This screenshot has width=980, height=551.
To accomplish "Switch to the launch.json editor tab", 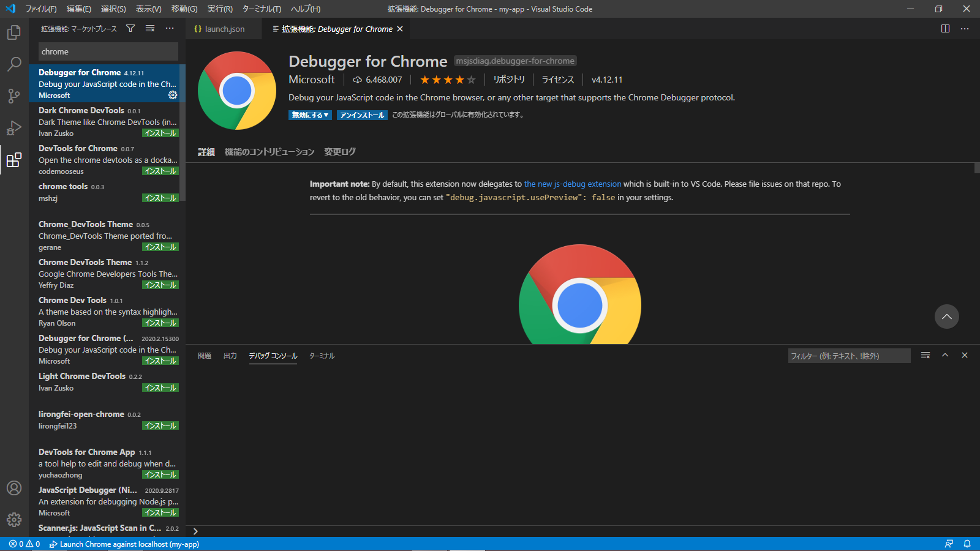I will click(224, 29).
